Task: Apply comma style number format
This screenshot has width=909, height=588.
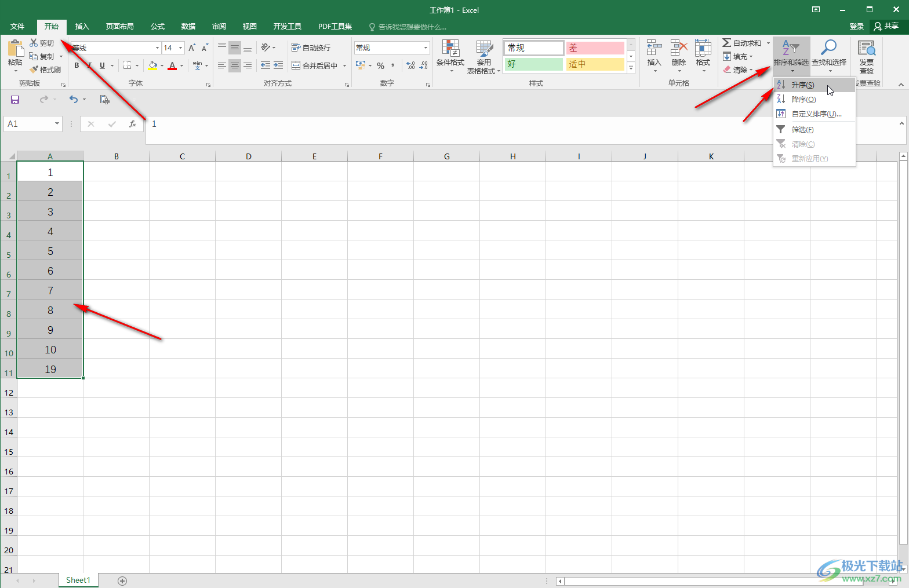Action: click(393, 65)
